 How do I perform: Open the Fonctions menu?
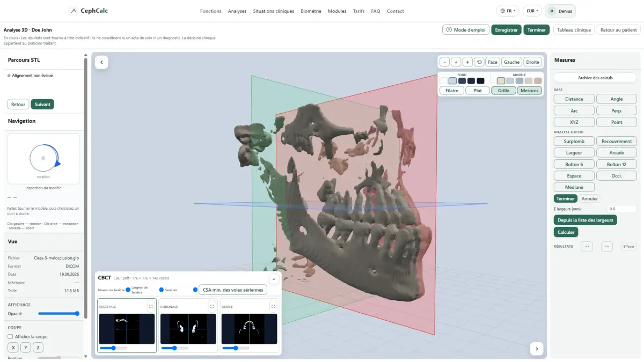click(x=211, y=11)
